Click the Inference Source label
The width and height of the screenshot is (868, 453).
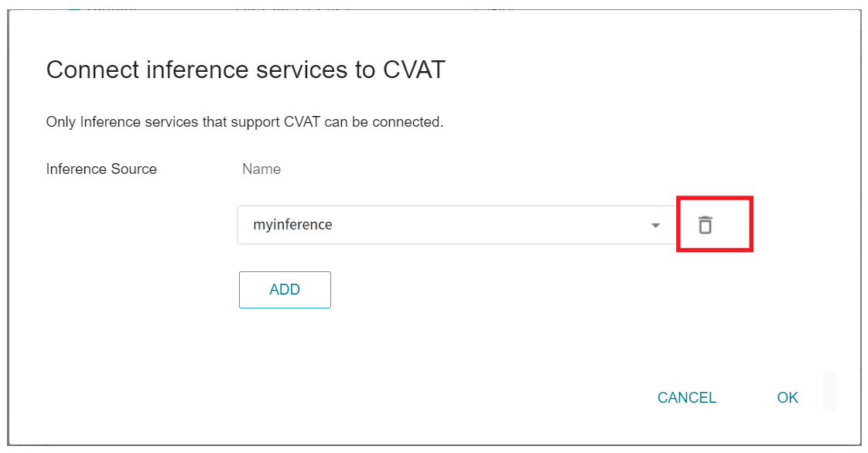click(101, 169)
